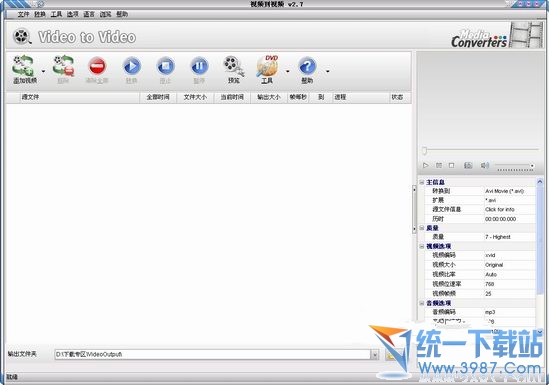Open the 浏览 (Browse) menu
This screenshot has height=385, width=549.
[x=105, y=14]
